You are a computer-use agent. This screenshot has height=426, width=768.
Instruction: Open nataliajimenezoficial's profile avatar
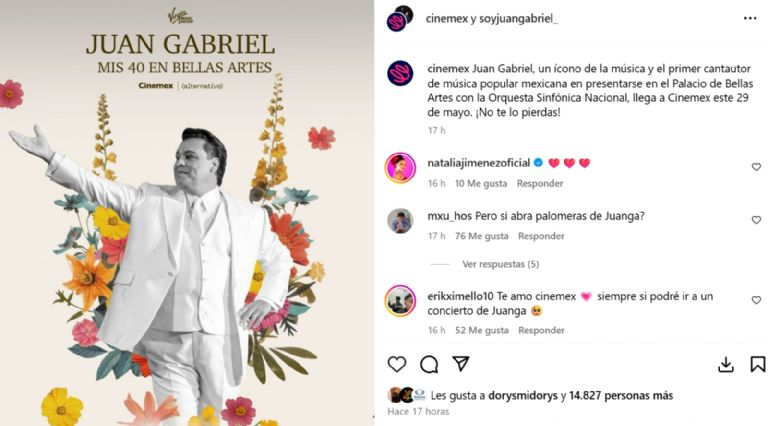click(x=400, y=167)
